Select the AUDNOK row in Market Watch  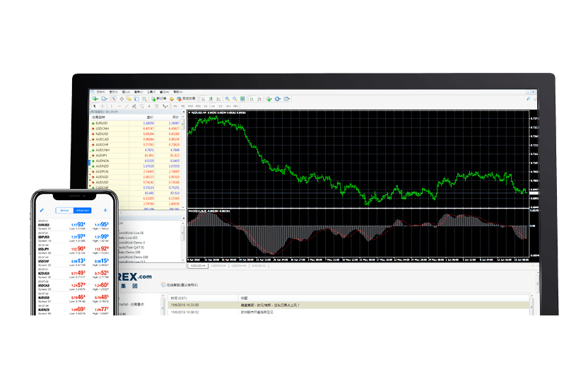click(x=136, y=161)
